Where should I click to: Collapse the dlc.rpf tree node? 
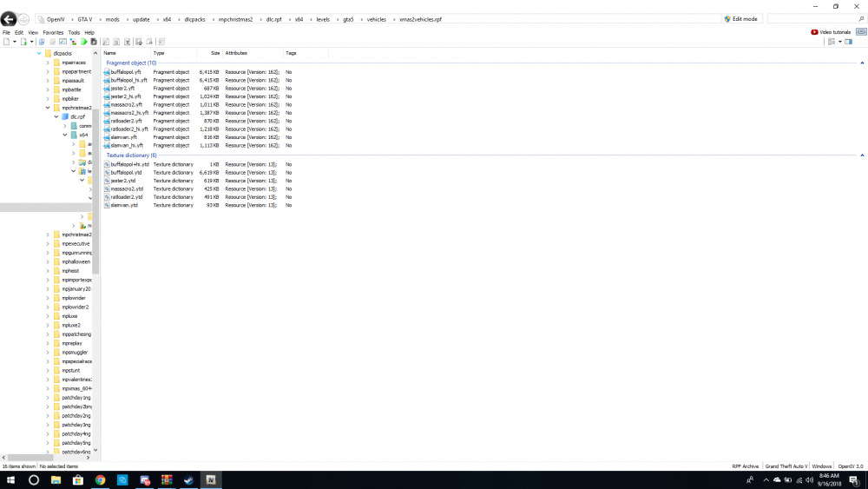click(x=56, y=117)
